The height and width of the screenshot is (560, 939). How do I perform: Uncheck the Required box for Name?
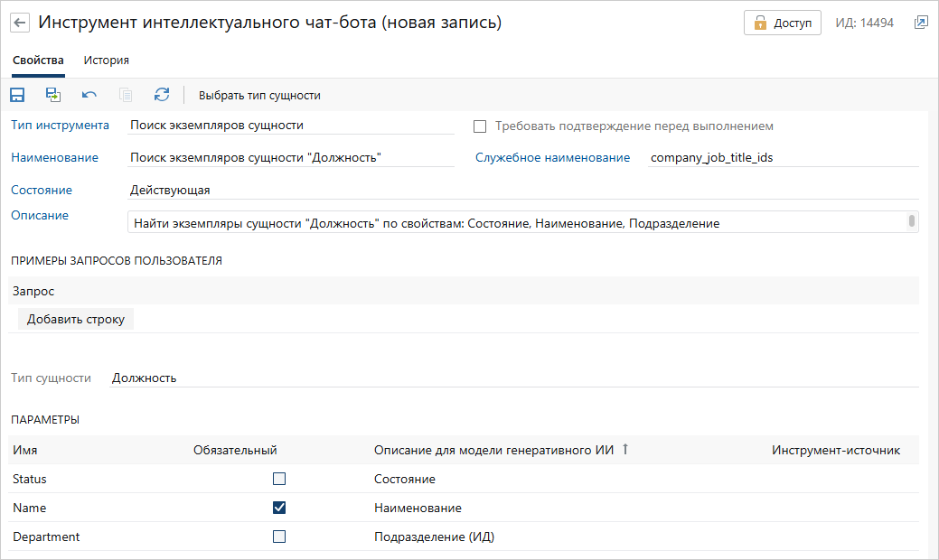point(279,508)
